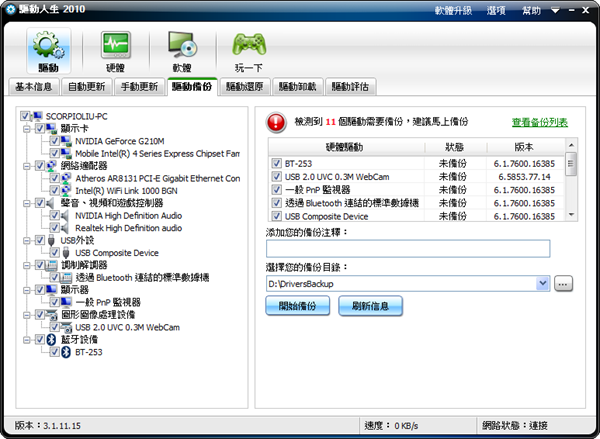Viewport: 600px width, 439px height.
Task: Open 軟體升級 in the title bar
Action: pyautogui.click(x=453, y=10)
